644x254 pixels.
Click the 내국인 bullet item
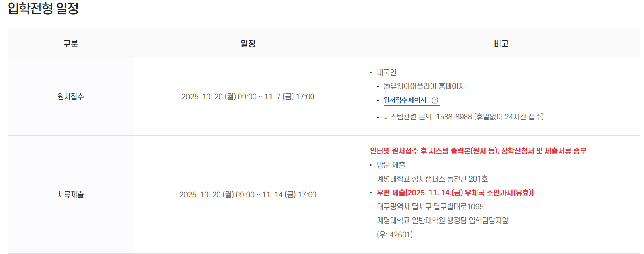point(386,72)
